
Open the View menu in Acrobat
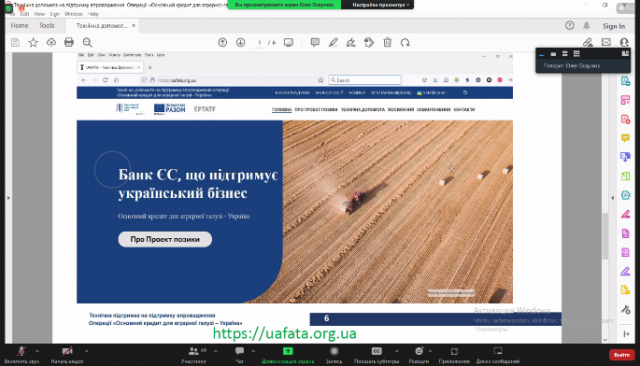39,14
